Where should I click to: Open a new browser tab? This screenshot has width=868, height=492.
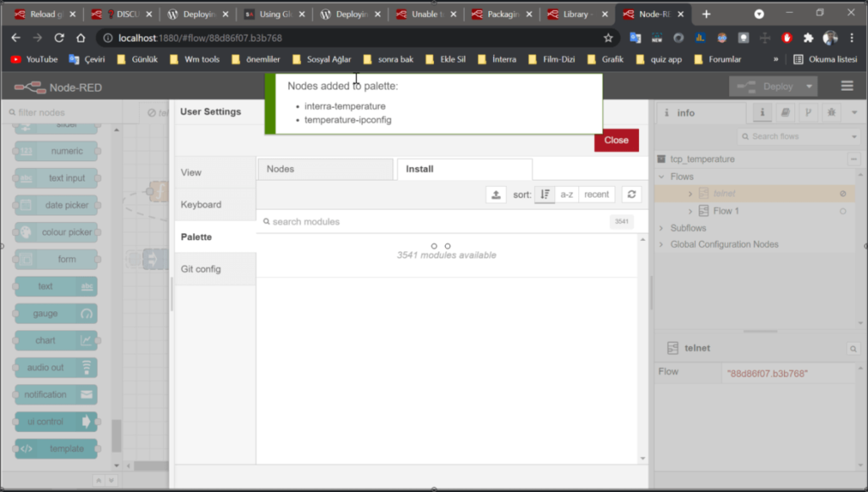click(706, 14)
